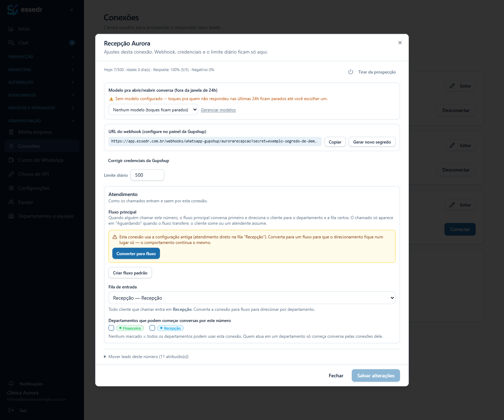The image size is (504, 420).
Task: Click the Chat bubble icon in sidebar
Action: click(11, 43)
